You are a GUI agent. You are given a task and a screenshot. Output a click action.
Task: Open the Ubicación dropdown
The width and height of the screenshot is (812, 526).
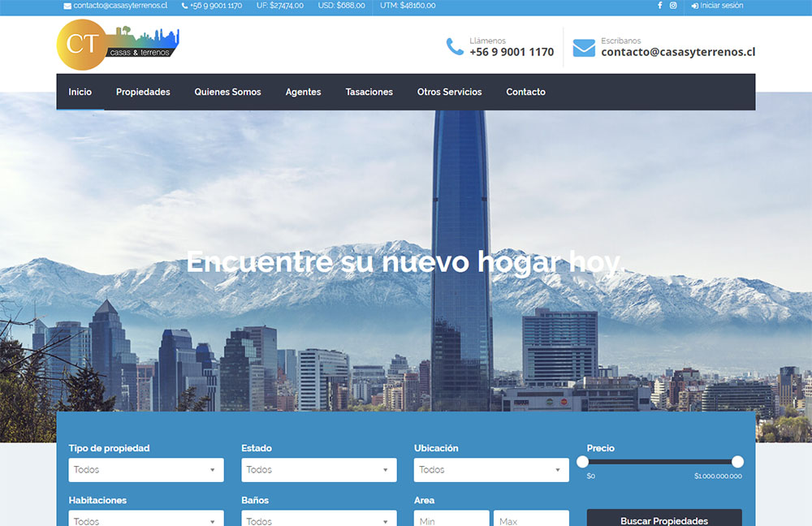coord(491,470)
